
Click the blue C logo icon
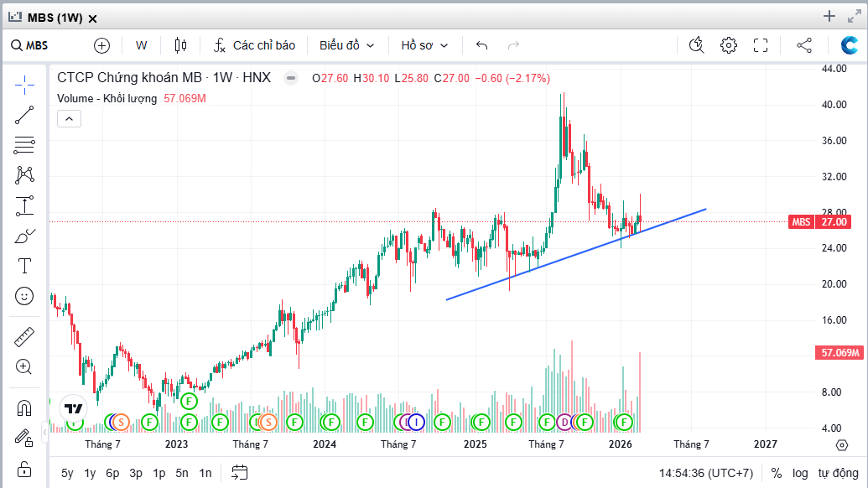click(x=850, y=45)
